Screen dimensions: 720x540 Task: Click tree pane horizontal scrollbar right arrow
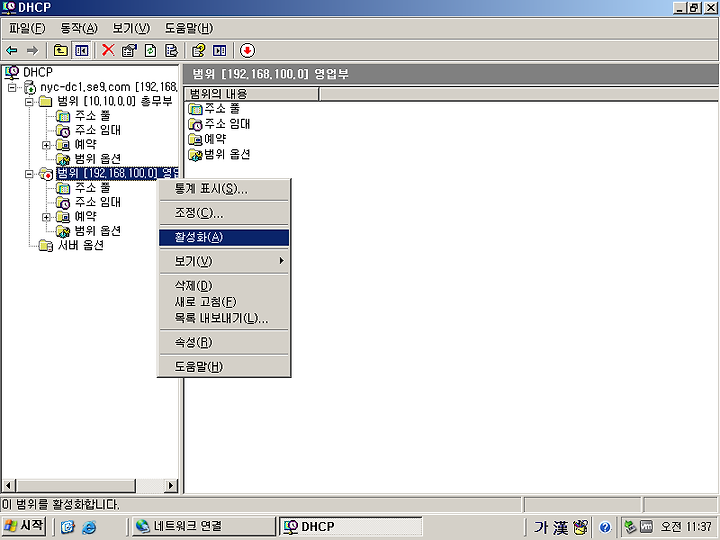[171, 485]
